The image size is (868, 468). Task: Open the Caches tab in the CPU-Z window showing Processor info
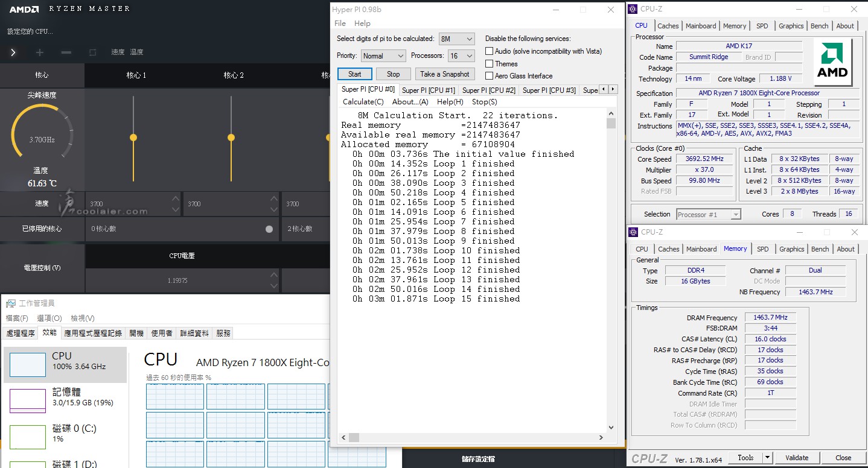pos(668,26)
